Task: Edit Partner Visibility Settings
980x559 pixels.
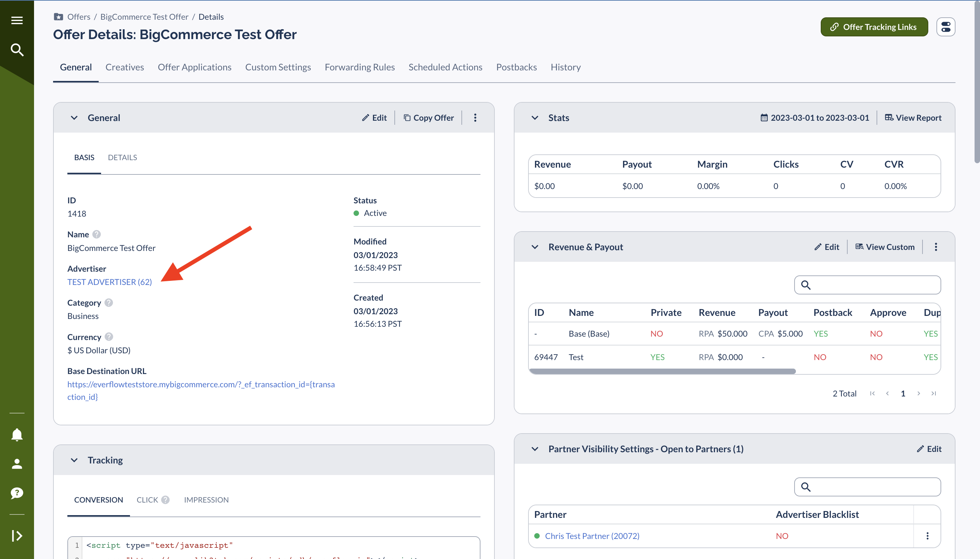Action: (x=929, y=449)
